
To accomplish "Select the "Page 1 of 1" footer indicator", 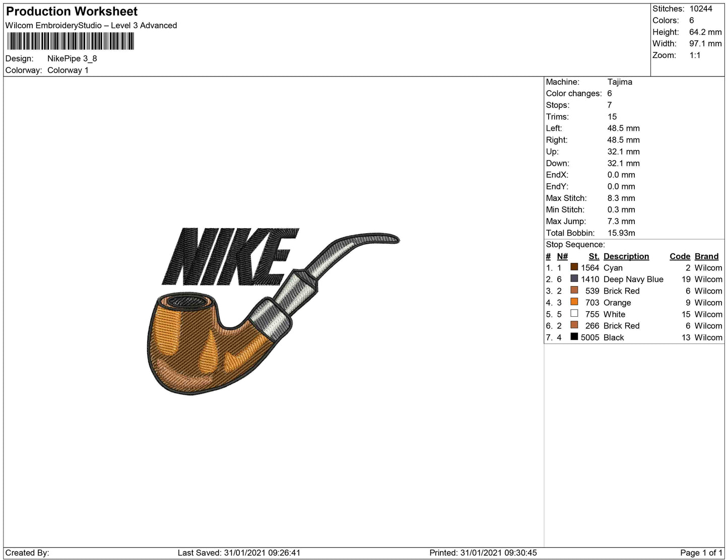I will 701,553.
